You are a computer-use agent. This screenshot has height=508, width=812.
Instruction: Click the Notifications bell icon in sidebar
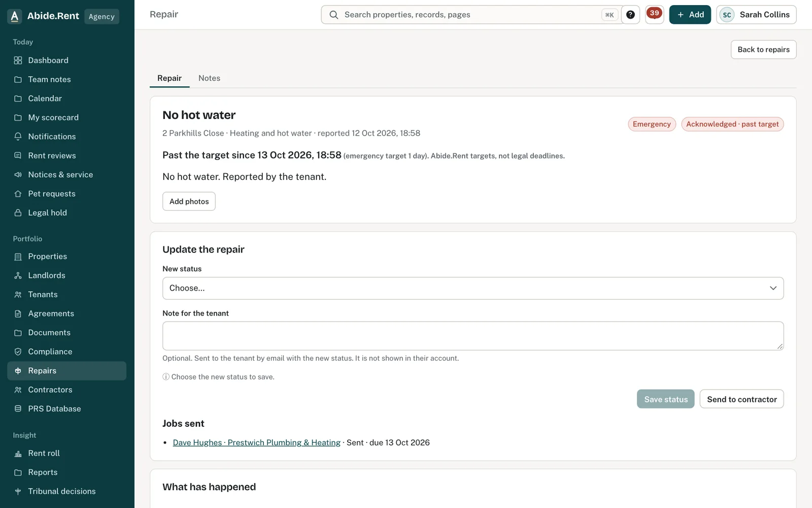tap(18, 137)
